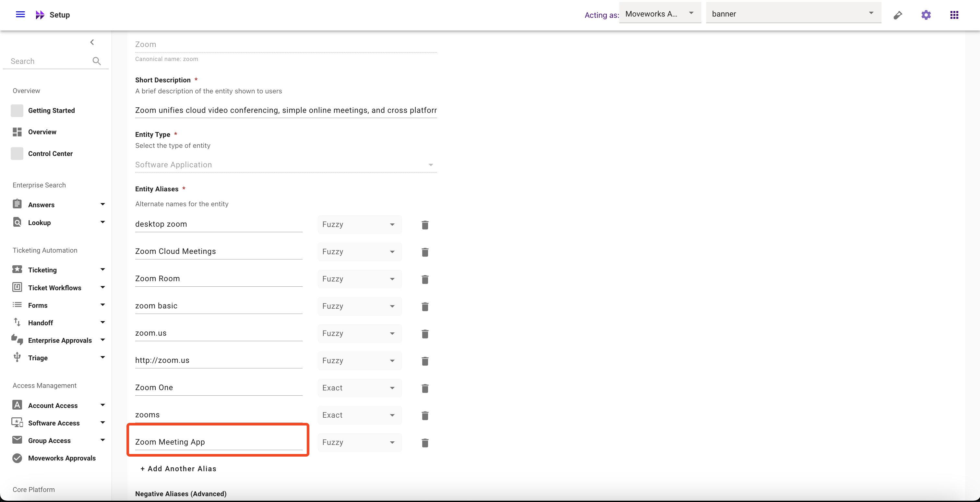Delete the 'desktop zoom' alias

425,225
